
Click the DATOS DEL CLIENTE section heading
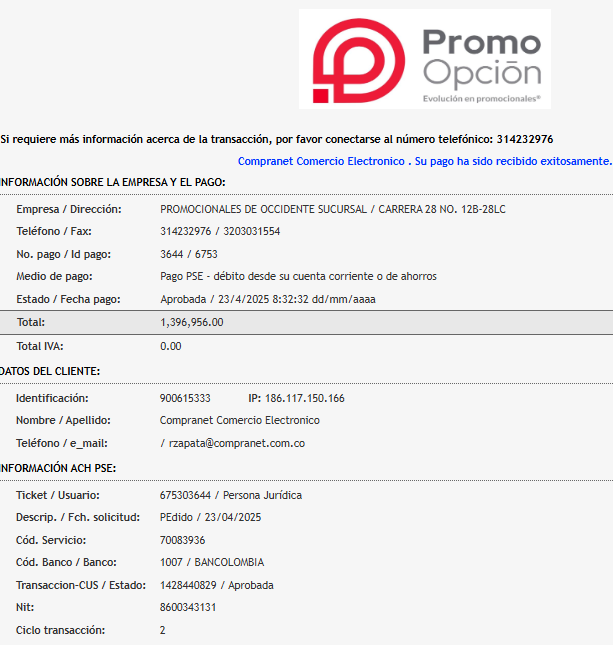pyautogui.click(x=50, y=371)
